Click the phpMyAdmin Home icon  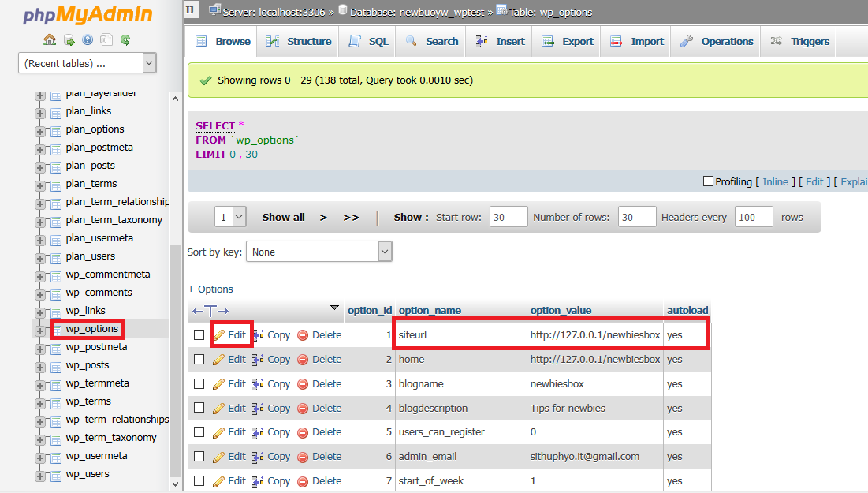tap(50, 40)
